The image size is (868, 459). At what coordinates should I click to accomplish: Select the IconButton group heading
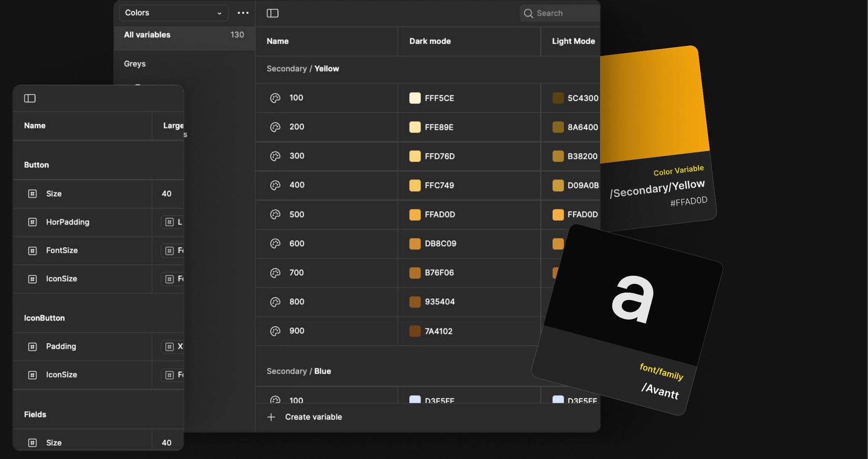coord(44,318)
